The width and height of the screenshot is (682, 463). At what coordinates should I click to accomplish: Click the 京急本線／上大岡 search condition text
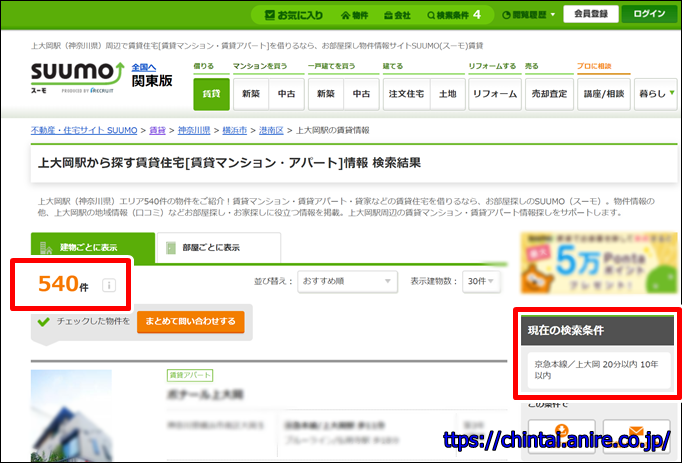[596, 369]
